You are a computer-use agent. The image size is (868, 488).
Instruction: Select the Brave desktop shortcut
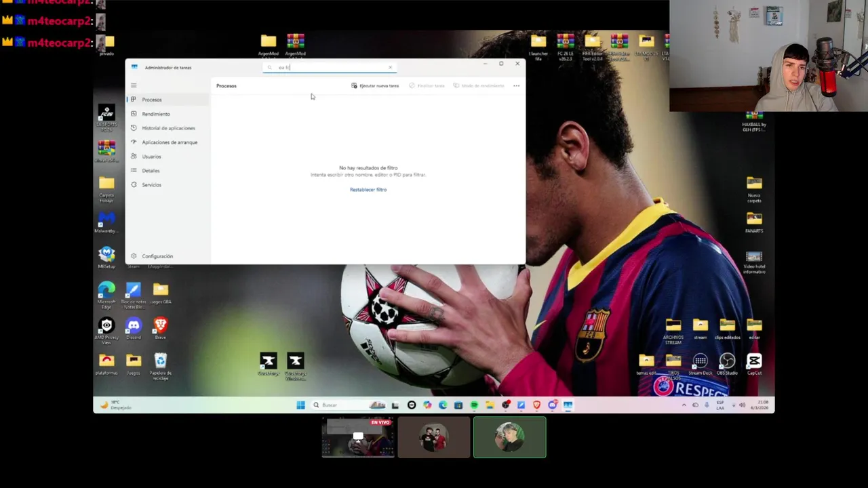(161, 329)
